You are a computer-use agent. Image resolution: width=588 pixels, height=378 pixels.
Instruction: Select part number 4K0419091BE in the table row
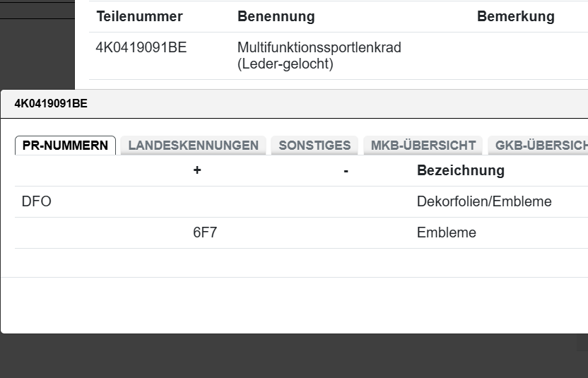point(141,48)
